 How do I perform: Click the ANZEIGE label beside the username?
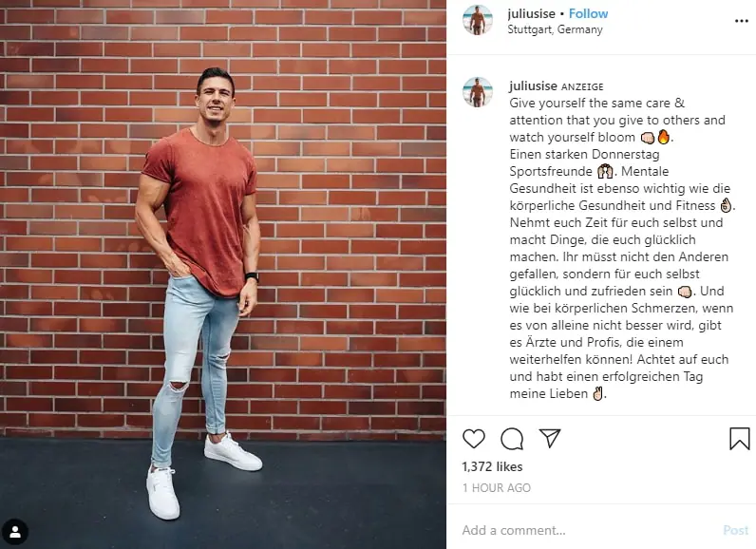[x=582, y=86]
